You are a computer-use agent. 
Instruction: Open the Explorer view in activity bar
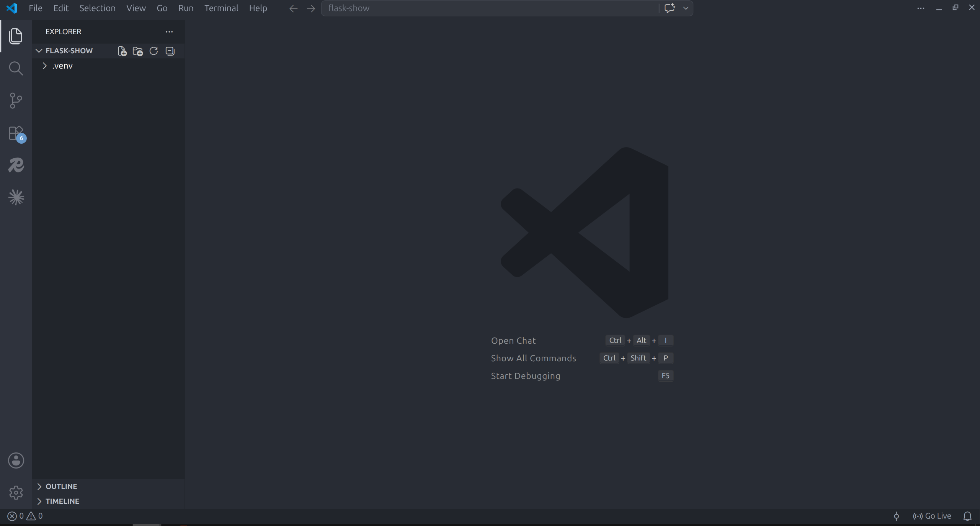coord(16,36)
